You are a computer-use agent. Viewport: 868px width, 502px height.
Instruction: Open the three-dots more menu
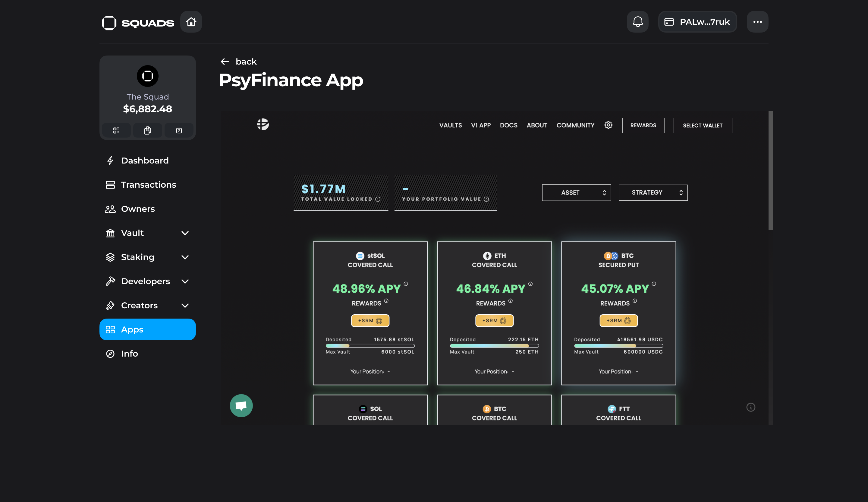coord(757,22)
